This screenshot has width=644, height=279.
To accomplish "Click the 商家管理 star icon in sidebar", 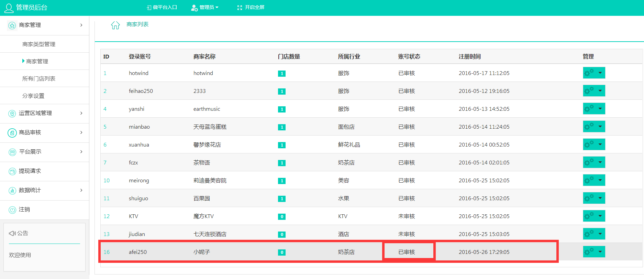I will coord(12,25).
